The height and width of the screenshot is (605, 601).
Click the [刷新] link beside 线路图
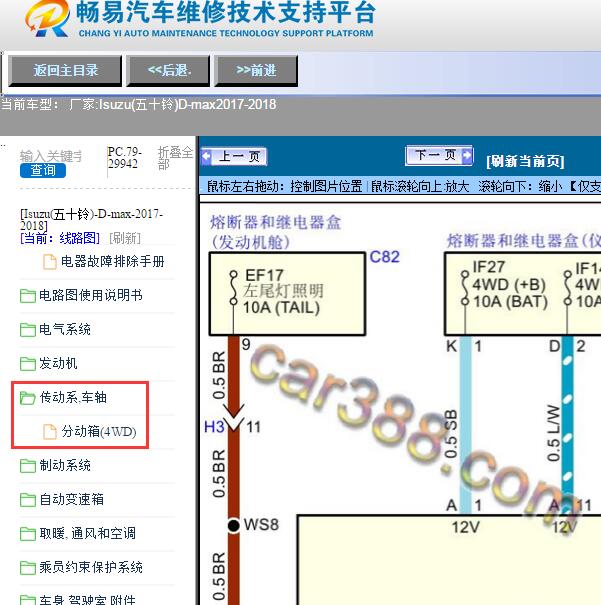(x=125, y=238)
